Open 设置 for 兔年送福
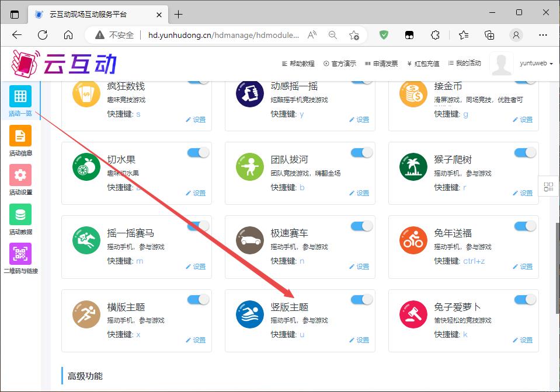This screenshot has height=392, width=560. (523, 267)
